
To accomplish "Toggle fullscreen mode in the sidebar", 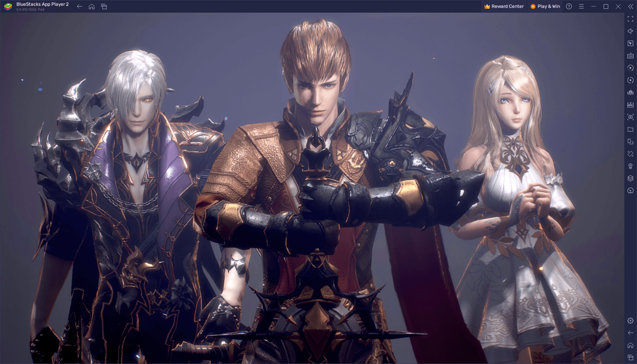I will (x=630, y=19).
